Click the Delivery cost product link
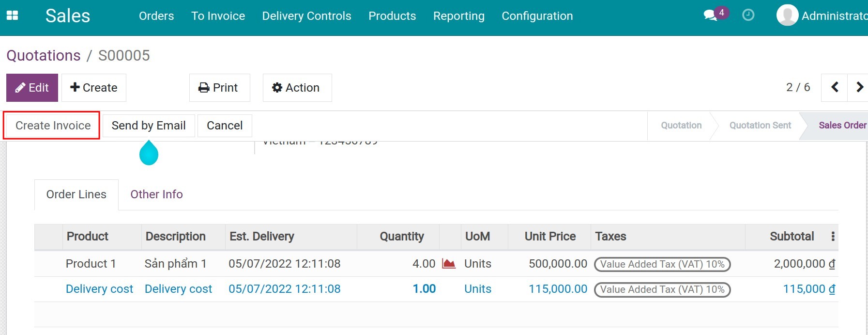This screenshot has height=335, width=868. (99, 289)
